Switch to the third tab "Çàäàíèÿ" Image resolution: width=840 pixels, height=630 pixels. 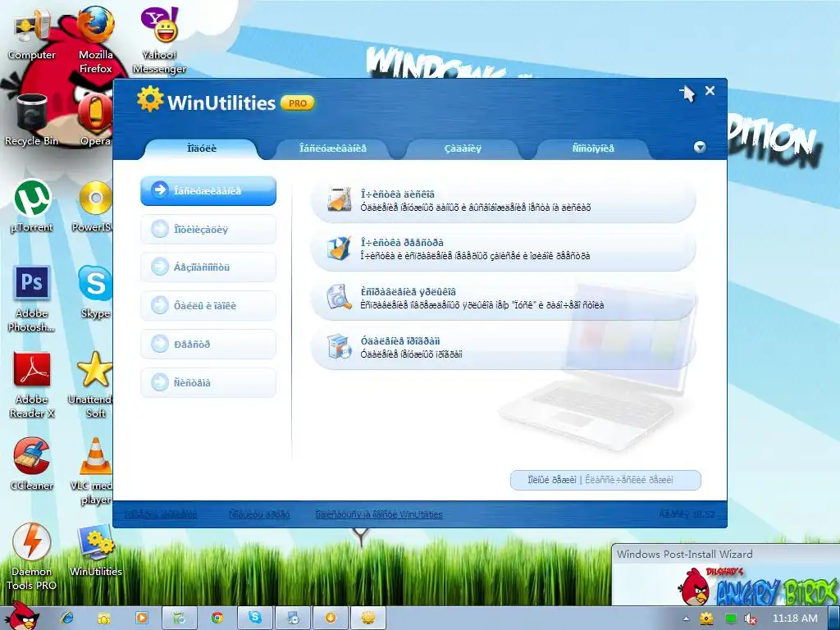463,148
